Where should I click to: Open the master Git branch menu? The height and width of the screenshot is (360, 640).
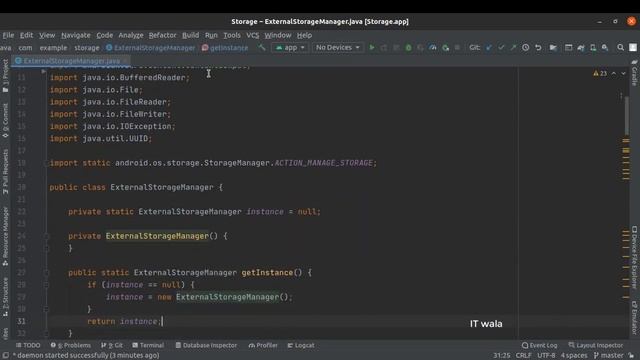608,356
